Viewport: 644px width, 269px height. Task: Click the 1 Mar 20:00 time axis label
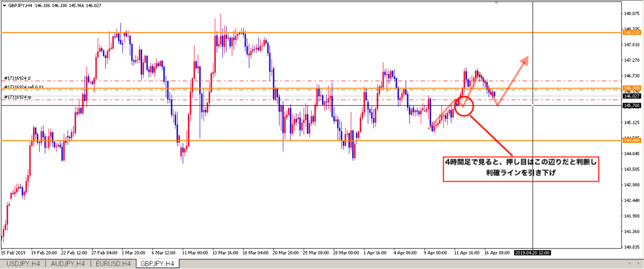[x=134, y=252]
